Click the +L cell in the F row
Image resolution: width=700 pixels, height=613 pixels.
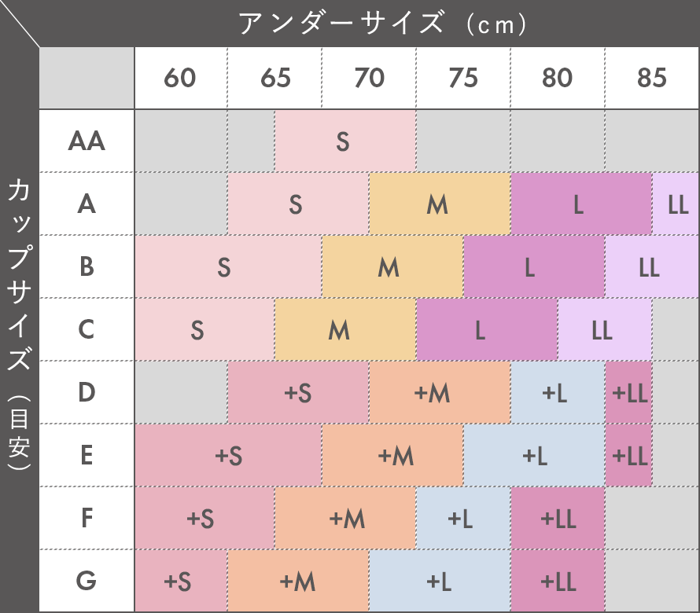pos(463,519)
